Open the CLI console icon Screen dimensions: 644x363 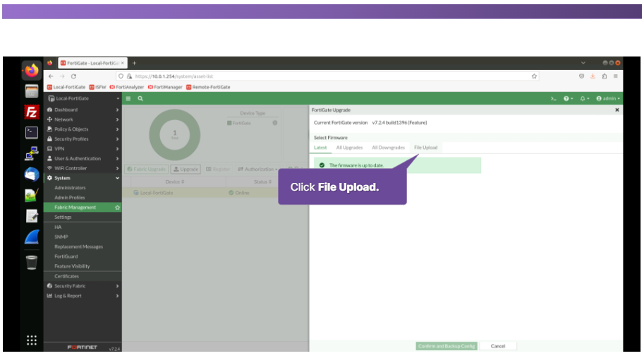553,99
